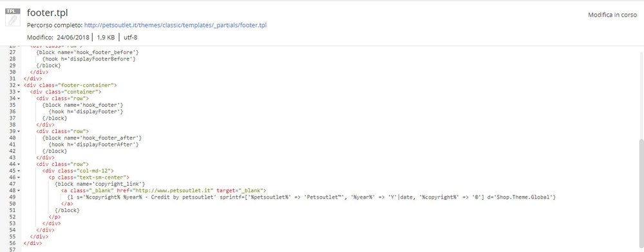Place cursor on hook displayFooter line 36
This screenshot has width=644, height=252.
pyautogui.click(x=86, y=111)
